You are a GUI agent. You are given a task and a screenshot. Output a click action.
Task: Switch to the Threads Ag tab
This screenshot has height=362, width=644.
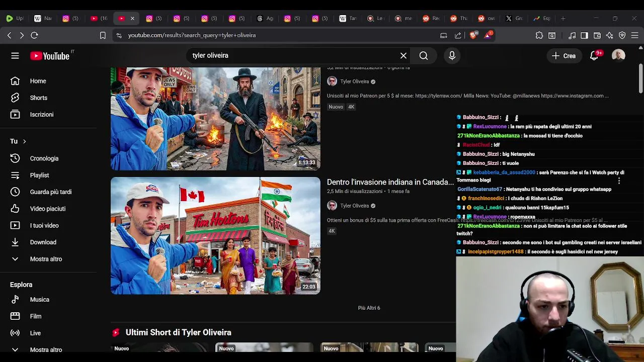(x=265, y=19)
